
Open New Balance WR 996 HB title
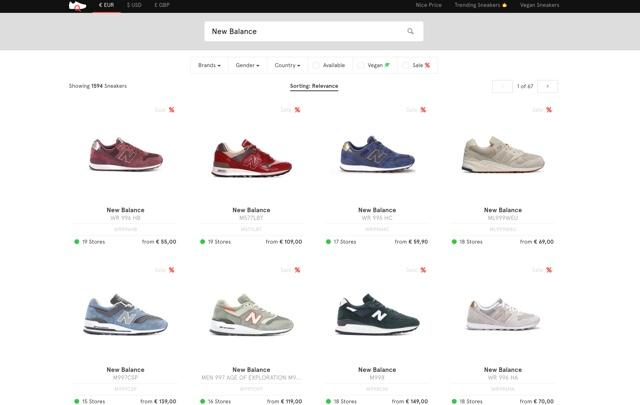pos(125,210)
